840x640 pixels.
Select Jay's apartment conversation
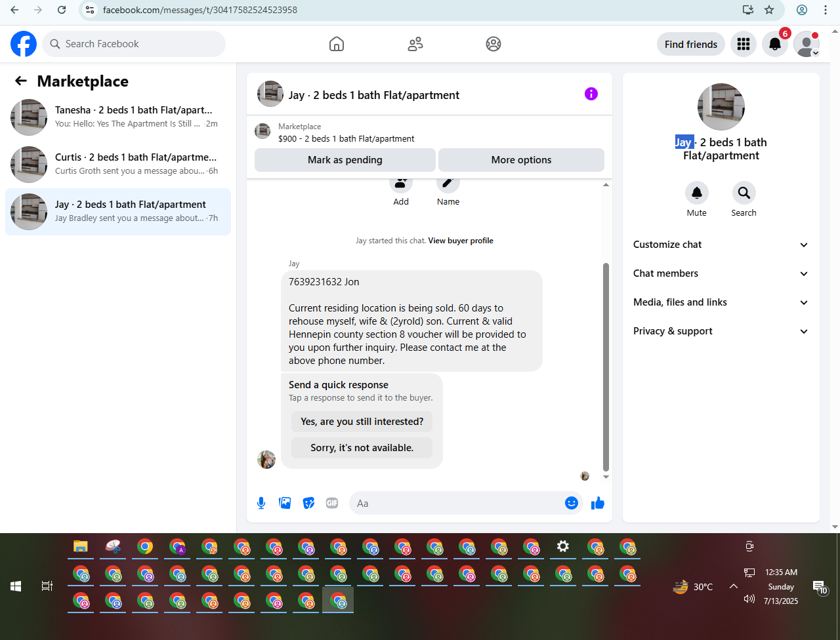click(x=118, y=212)
